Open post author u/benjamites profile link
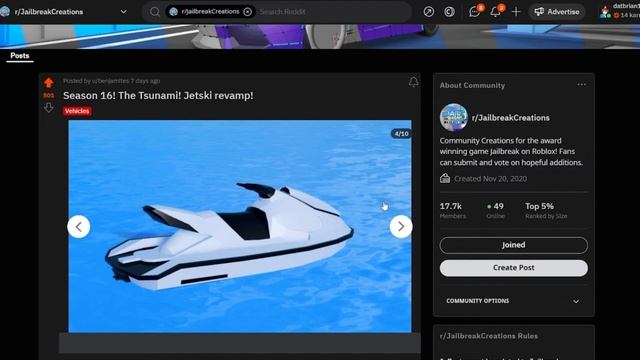640x360 pixels. (110, 81)
